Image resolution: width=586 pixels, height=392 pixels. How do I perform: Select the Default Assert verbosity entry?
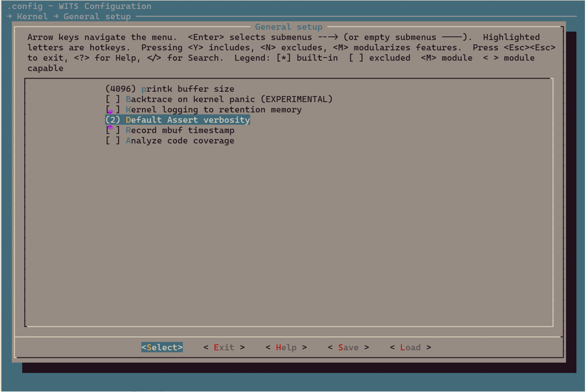[x=178, y=120]
